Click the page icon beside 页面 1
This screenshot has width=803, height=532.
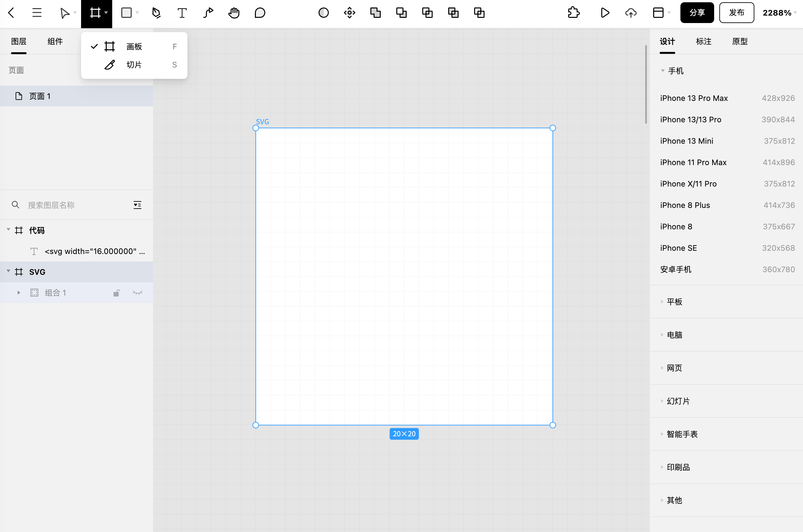(x=19, y=96)
